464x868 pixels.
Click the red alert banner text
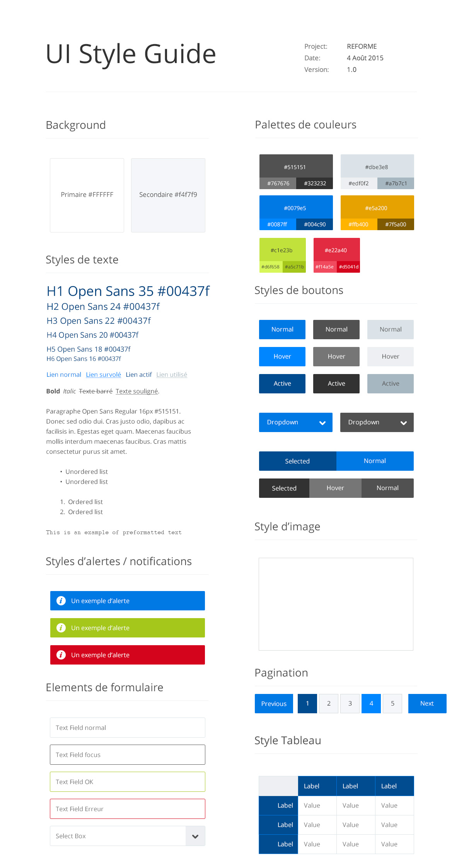100,655
